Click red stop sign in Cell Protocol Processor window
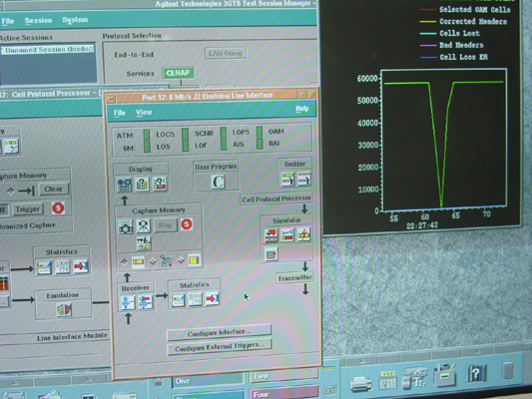 [58, 207]
